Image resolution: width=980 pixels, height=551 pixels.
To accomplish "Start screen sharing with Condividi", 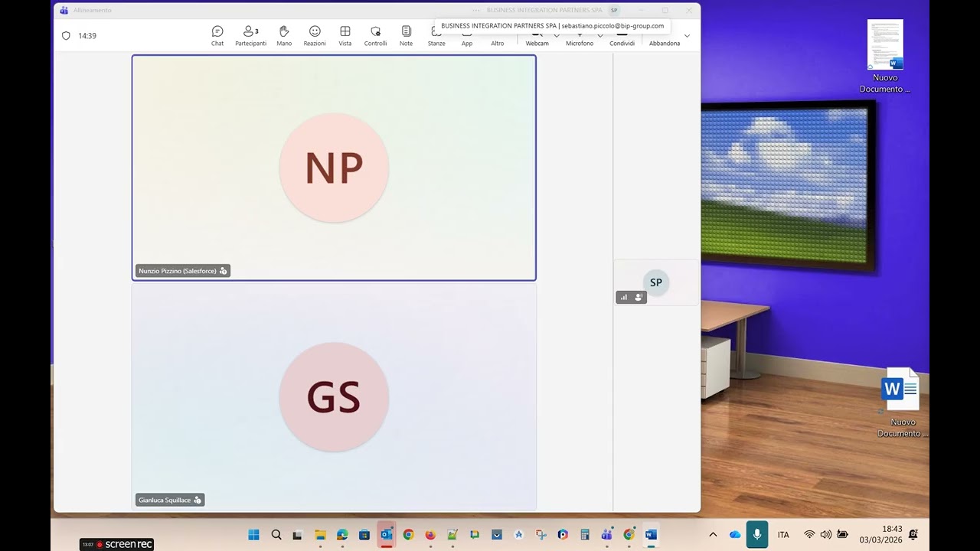I will pyautogui.click(x=622, y=40).
